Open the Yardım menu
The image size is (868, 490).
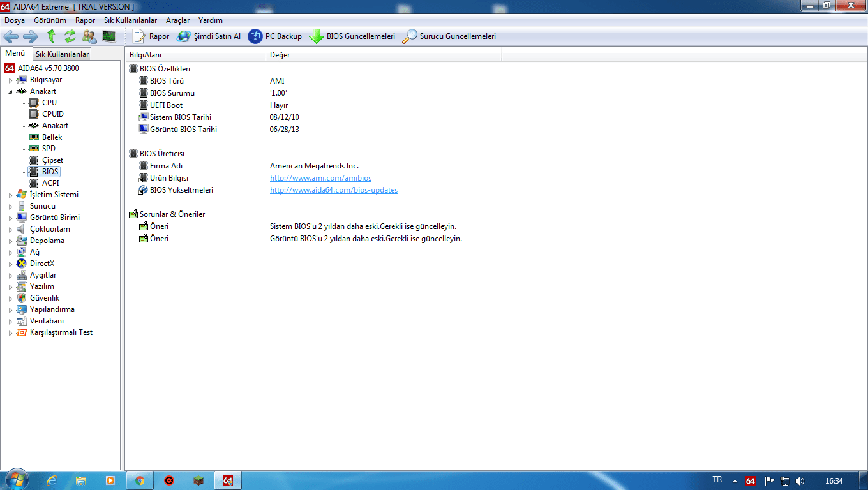pyautogui.click(x=210, y=20)
